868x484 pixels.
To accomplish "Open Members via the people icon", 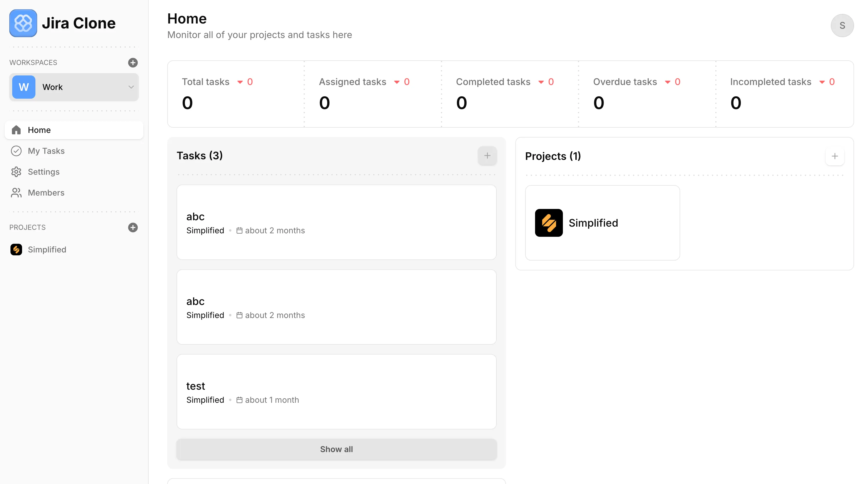I will point(16,193).
